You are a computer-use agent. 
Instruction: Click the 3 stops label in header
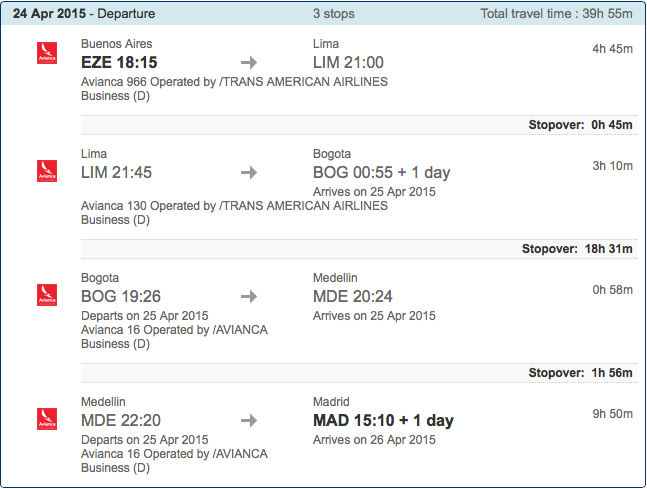[x=333, y=14]
